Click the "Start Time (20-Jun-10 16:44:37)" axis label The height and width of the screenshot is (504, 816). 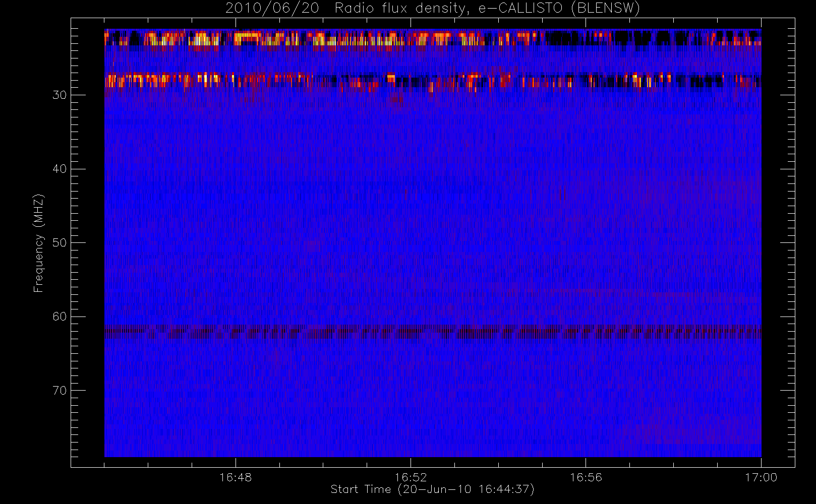433,489
